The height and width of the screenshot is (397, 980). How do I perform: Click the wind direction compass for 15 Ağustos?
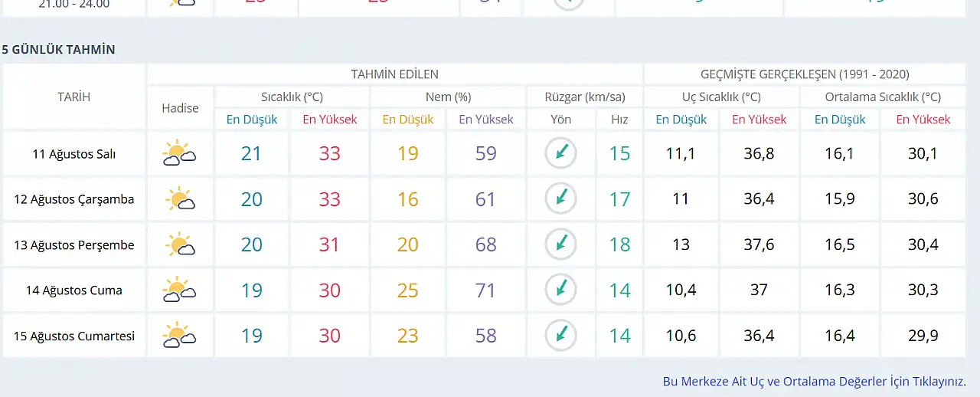point(560,336)
